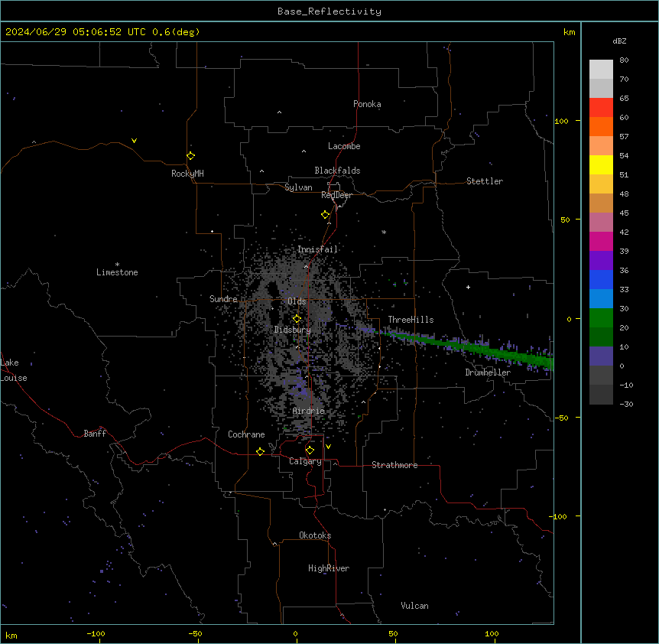Click the Sylvan label
The height and width of the screenshot is (644, 659).
click(298, 187)
